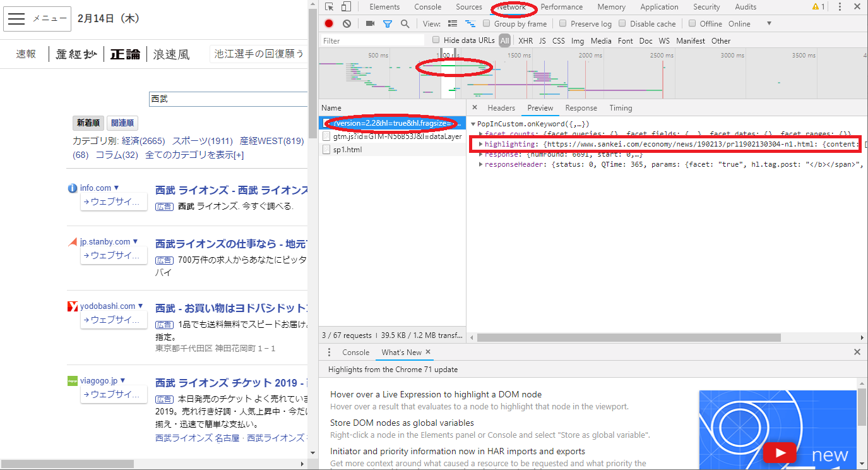Screen dimensions: 868x470
Task: Expand the responseHeader node
Action: (481, 164)
